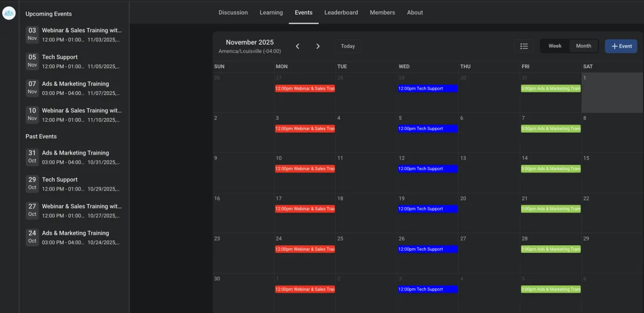
Task: Toggle calendar to Week view
Action: click(555, 46)
